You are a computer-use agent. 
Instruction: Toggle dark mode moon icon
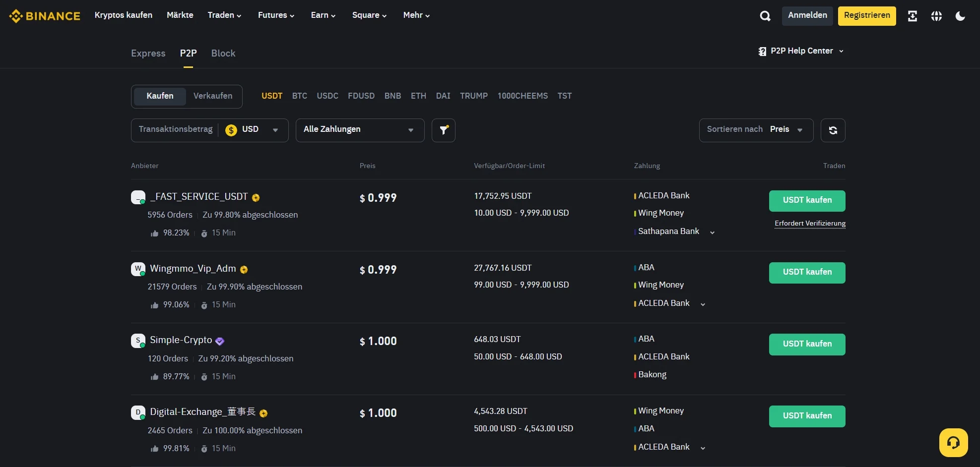[961, 16]
